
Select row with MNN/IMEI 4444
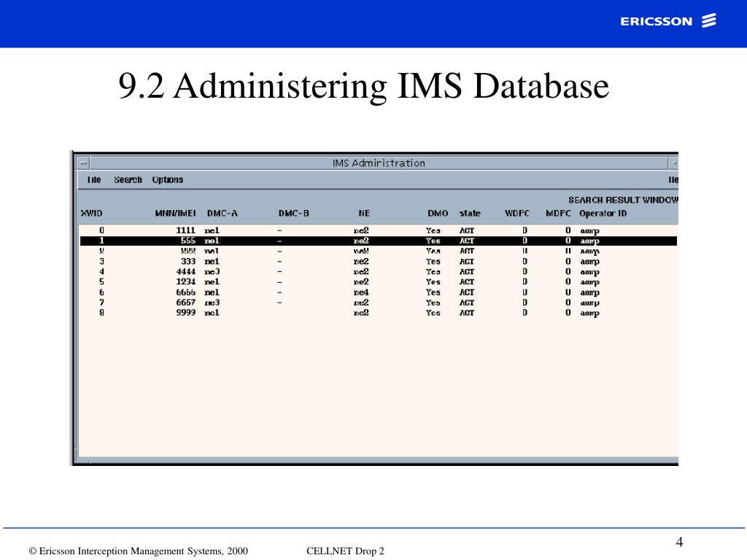(x=379, y=271)
